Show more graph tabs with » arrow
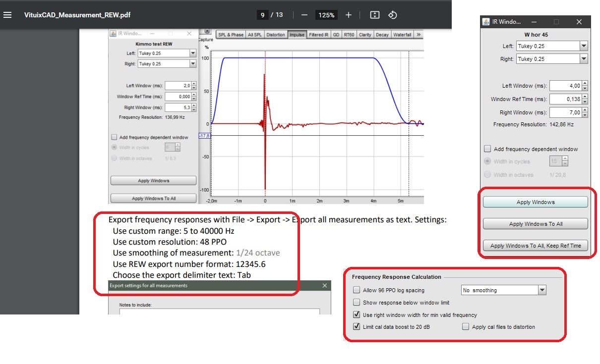 pyautogui.click(x=419, y=35)
